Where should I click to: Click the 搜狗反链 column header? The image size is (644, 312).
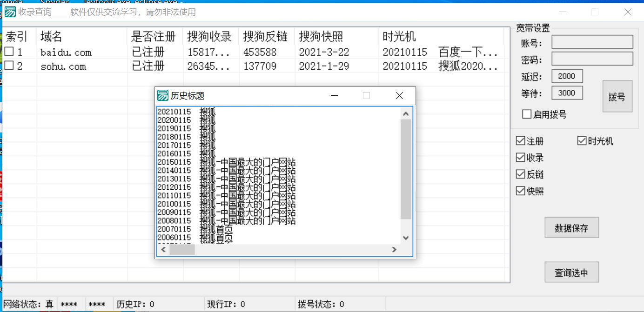coord(267,36)
